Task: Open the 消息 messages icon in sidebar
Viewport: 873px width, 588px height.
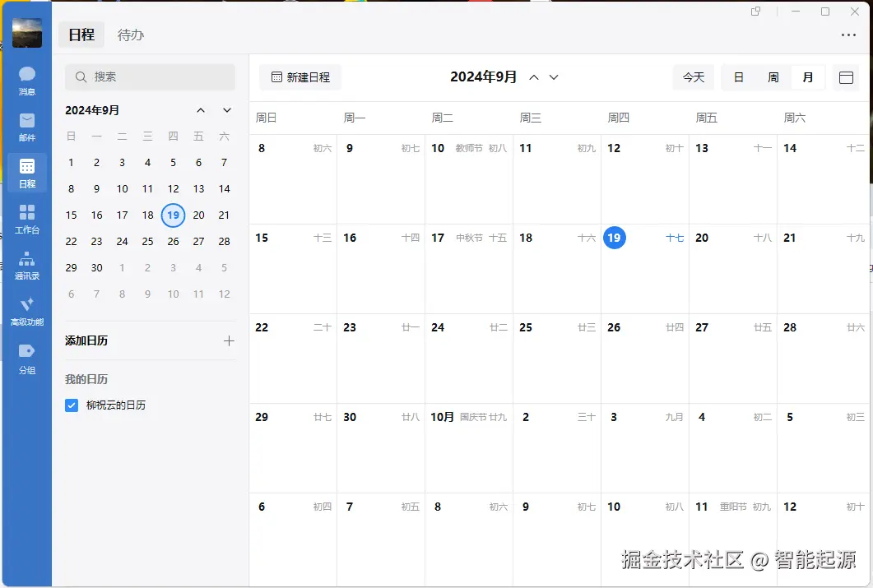Action: click(x=27, y=80)
